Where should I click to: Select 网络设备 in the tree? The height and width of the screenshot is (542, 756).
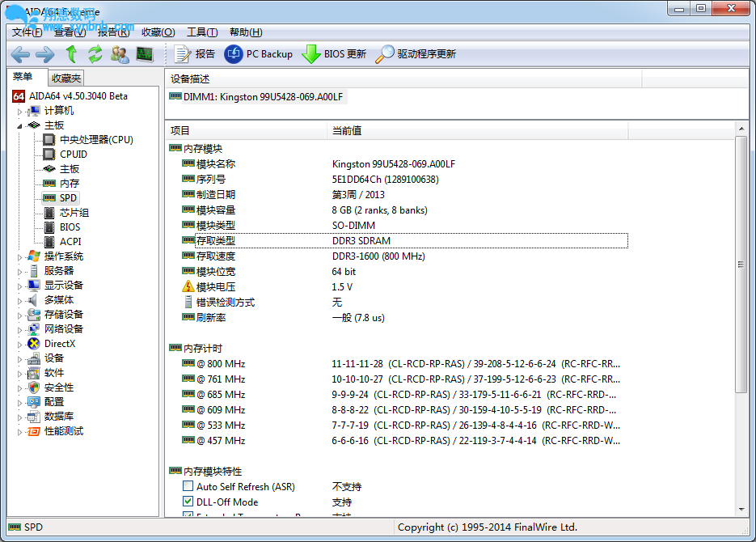click(56, 329)
